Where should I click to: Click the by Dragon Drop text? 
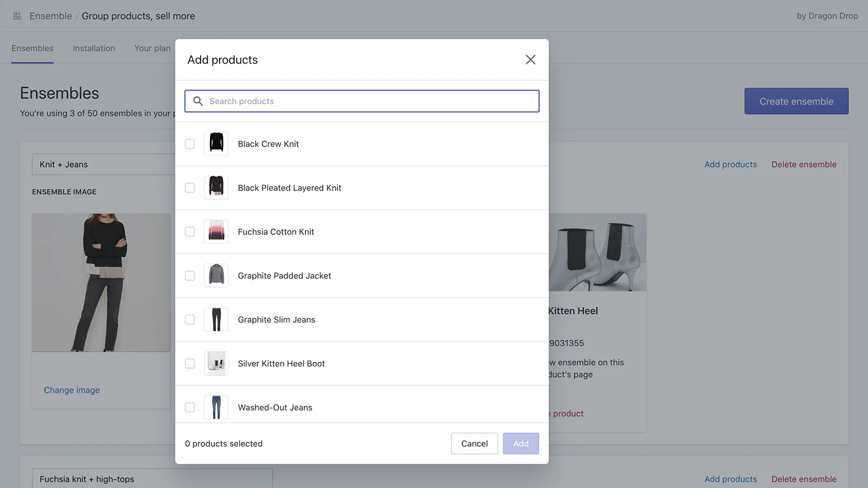coord(827,16)
